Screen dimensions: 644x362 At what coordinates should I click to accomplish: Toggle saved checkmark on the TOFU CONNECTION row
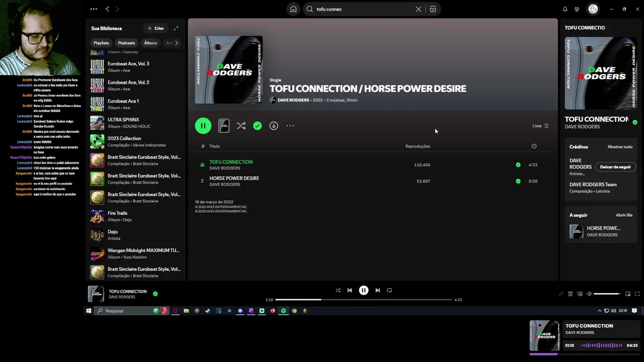(518, 164)
